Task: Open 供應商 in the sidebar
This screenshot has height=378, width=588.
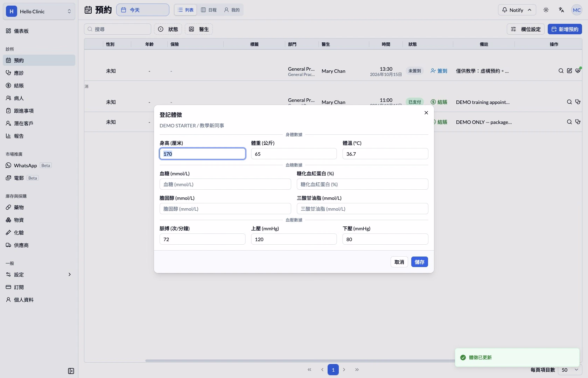Action: click(39, 245)
